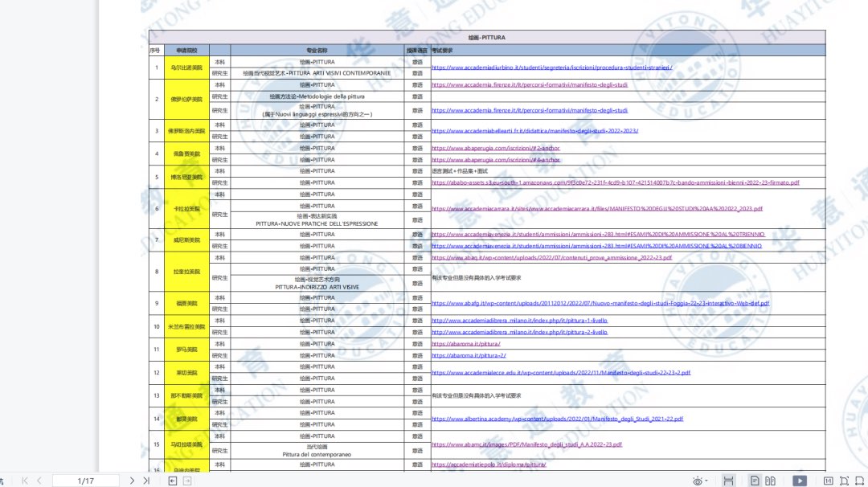Click the 专业名称 column header

[x=317, y=51]
